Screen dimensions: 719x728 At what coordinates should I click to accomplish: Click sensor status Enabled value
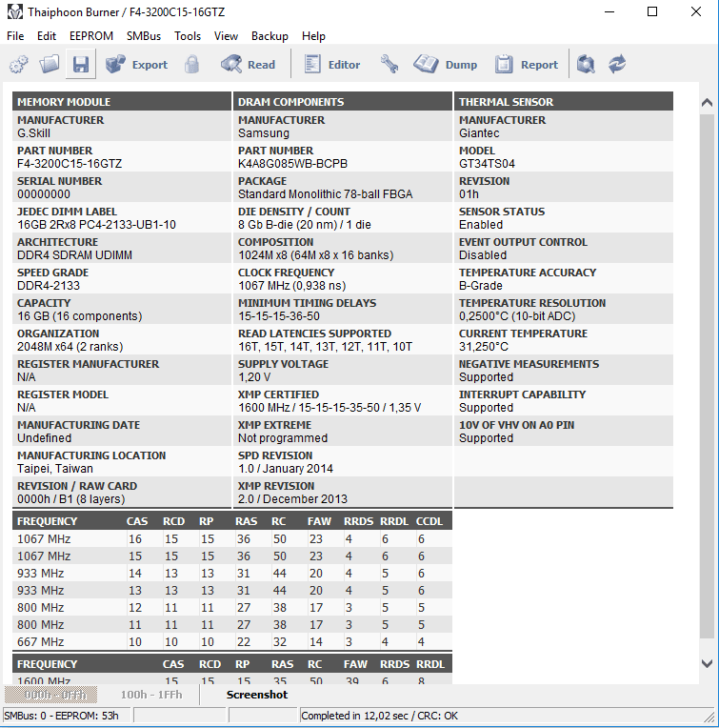point(481,225)
